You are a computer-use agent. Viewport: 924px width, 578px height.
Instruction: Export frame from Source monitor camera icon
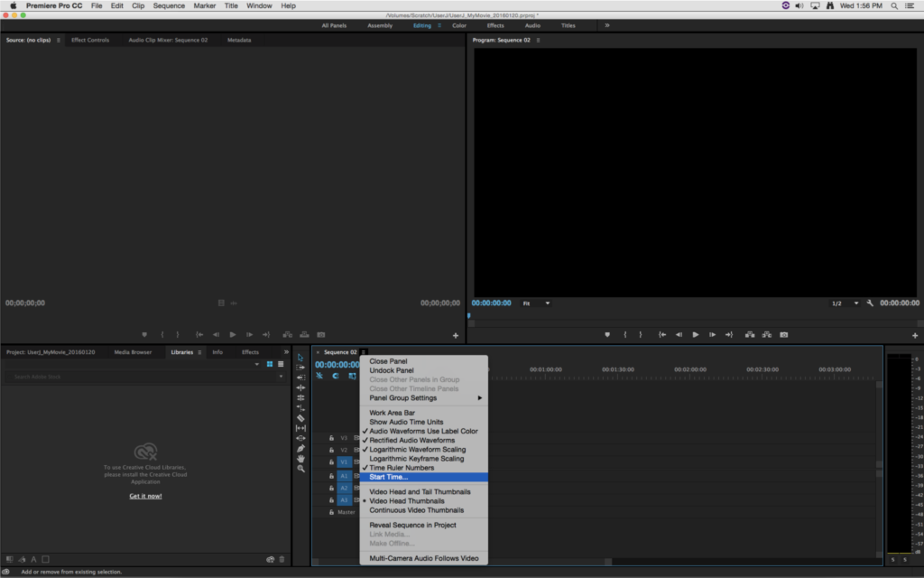(x=321, y=334)
